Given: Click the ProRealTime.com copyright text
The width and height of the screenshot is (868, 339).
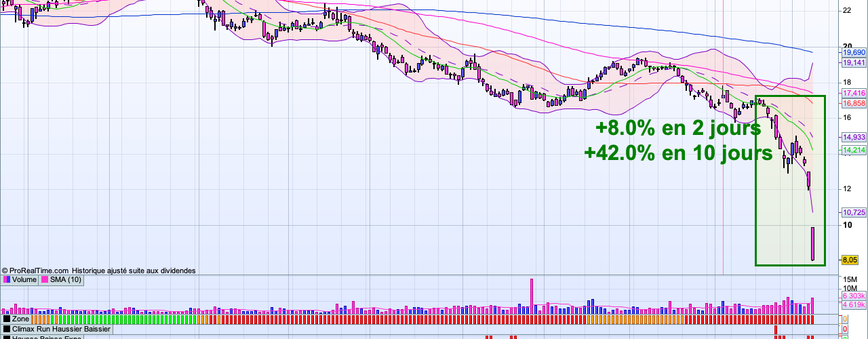Looking at the screenshot, I should (35, 270).
